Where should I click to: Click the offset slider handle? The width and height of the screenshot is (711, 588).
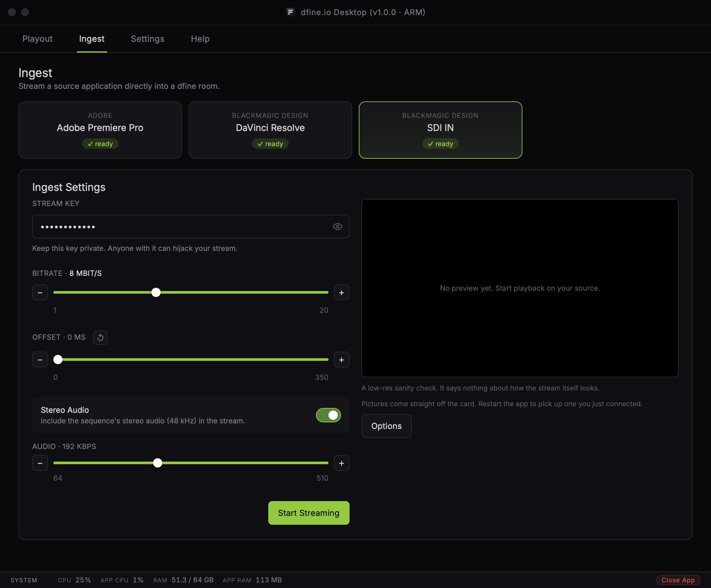58,360
